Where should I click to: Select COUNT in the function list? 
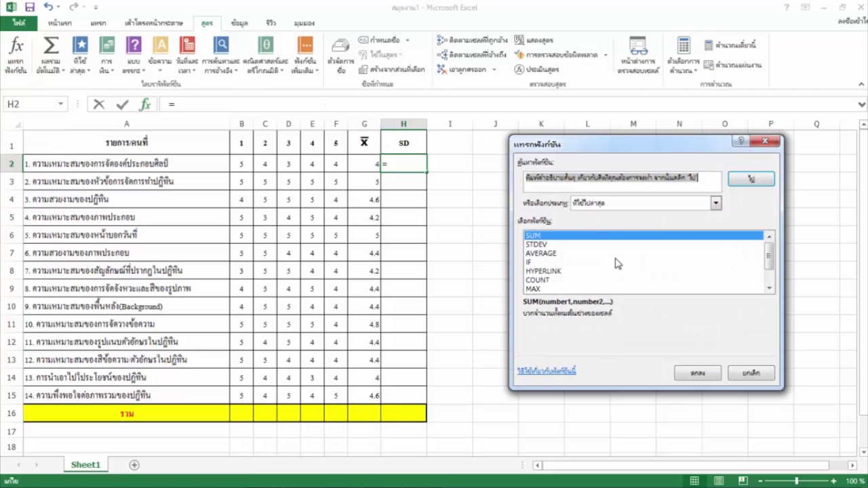click(x=644, y=280)
